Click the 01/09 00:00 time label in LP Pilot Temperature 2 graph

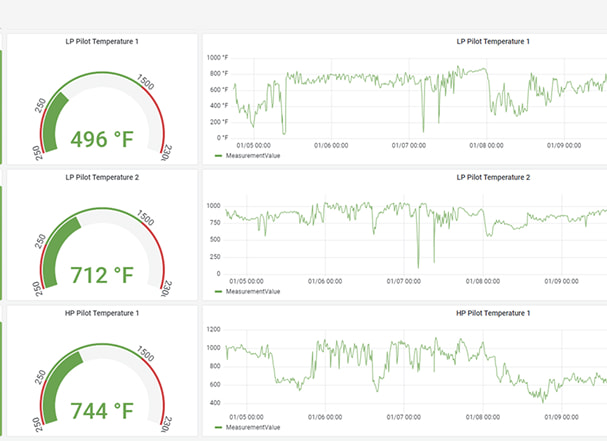click(561, 281)
